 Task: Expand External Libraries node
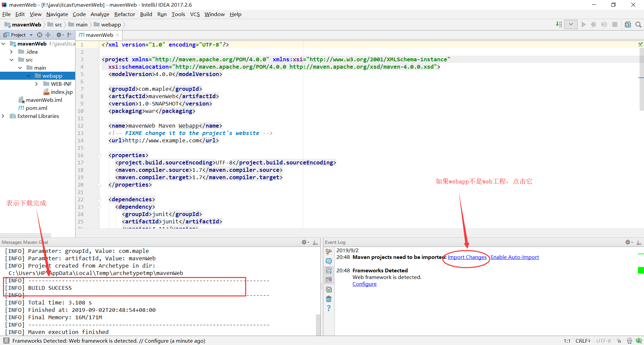click(3, 116)
